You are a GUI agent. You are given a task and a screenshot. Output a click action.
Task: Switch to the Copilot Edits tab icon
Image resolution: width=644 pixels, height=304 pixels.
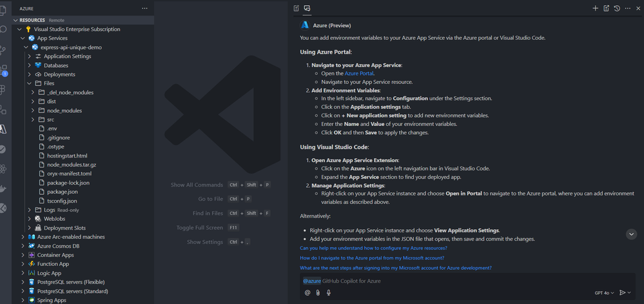tap(297, 8)
